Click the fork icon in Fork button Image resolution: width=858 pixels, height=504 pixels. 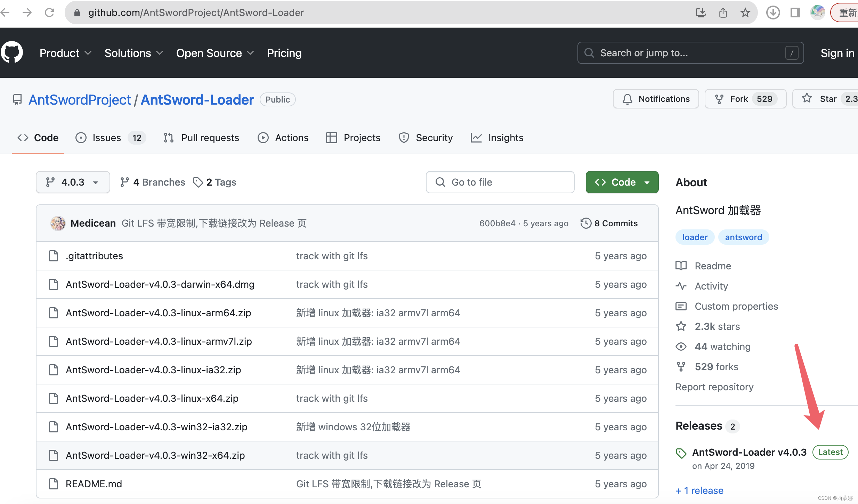tap(719, 99)
